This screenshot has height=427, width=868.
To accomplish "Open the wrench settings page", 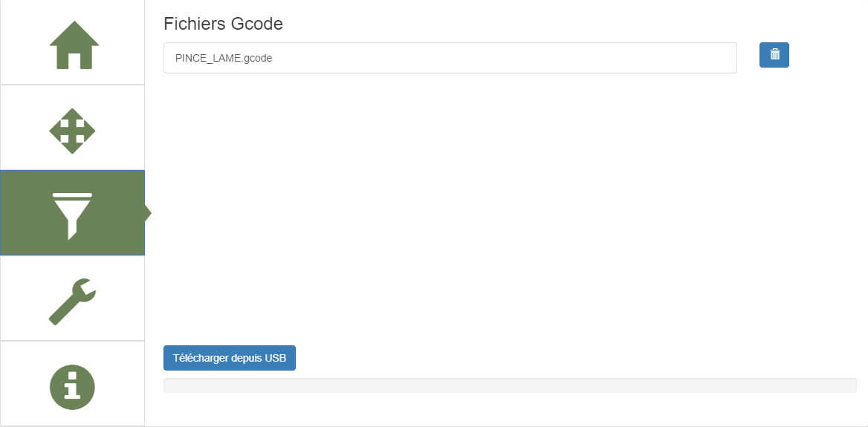I will (72, 301).
